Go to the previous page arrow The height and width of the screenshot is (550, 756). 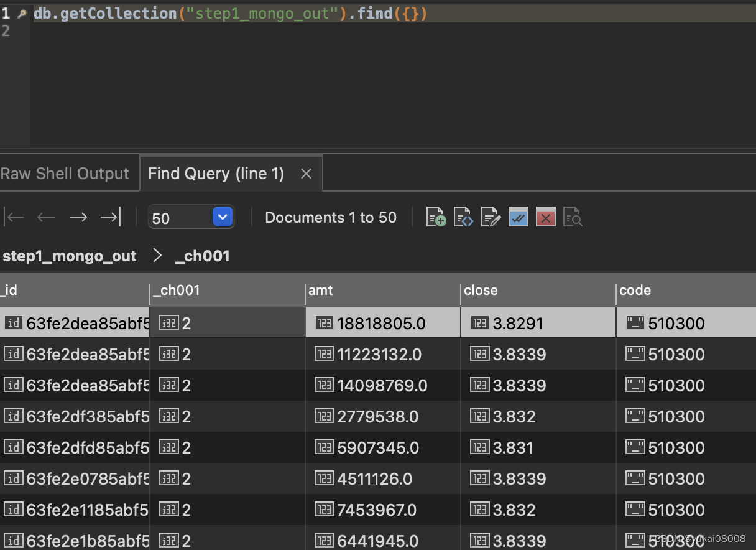pos(46,217)
